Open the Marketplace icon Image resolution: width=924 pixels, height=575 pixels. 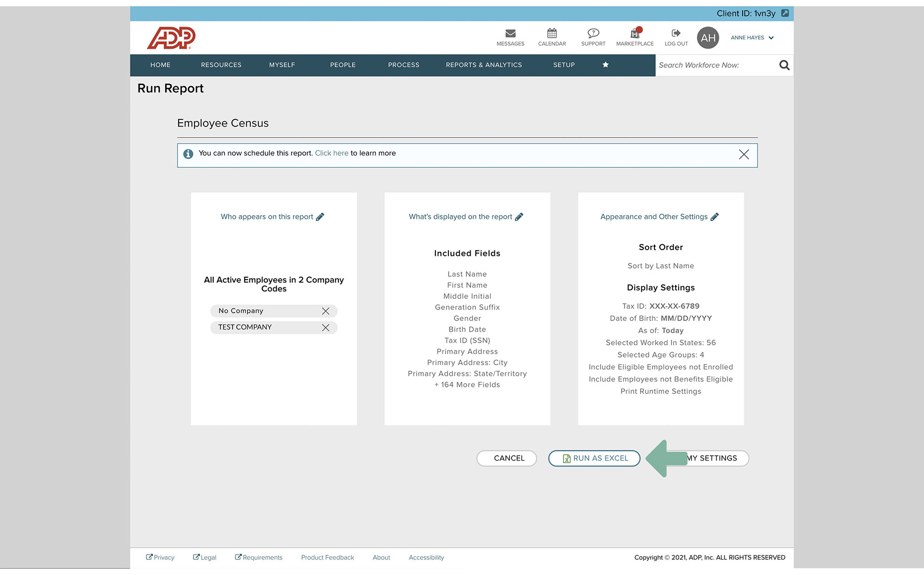635,33
